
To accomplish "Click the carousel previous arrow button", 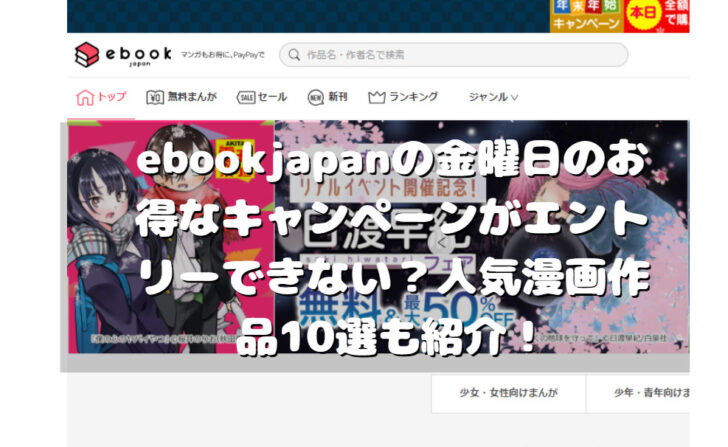I will click(441, 242).
